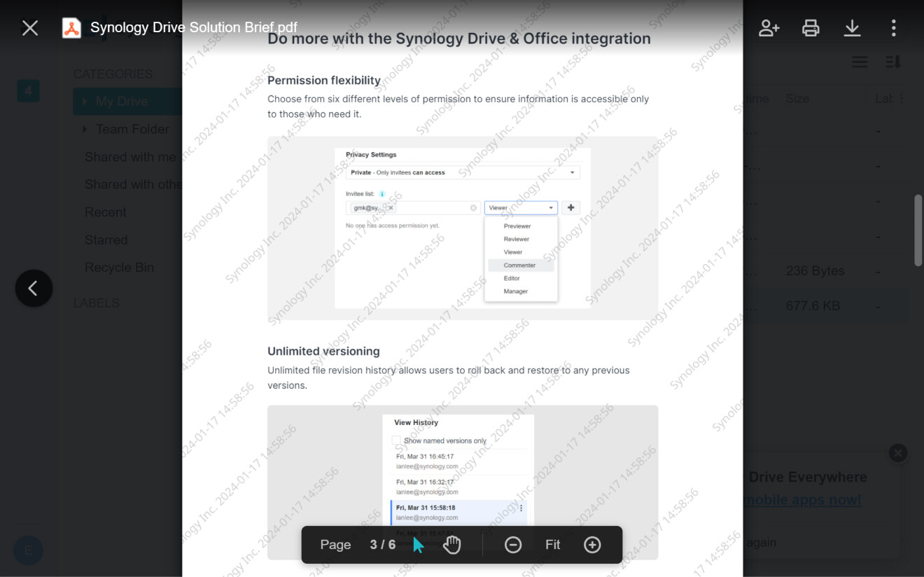Zoom out of the PDF page
Viewport: 924px width, 577px height.
pos(513,544)
